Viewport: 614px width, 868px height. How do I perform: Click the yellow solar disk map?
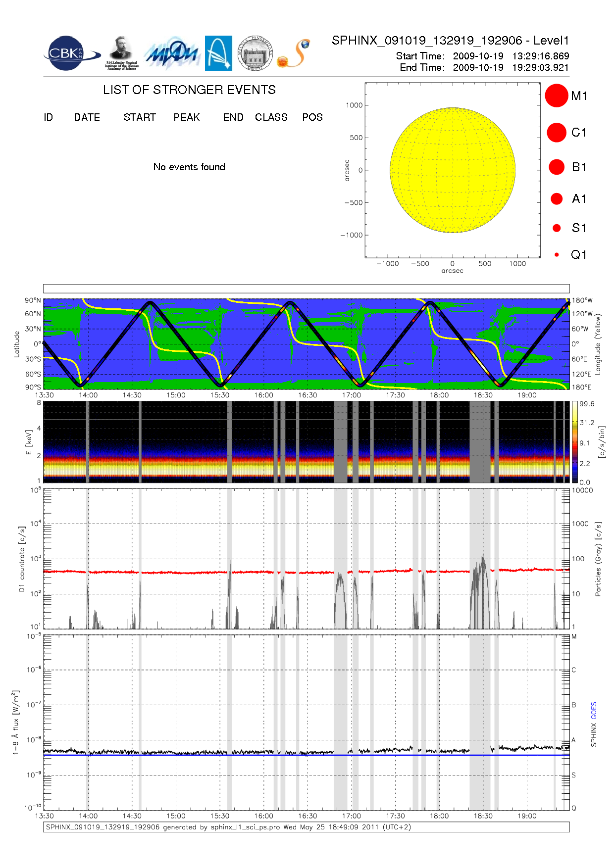click(452, 170)
